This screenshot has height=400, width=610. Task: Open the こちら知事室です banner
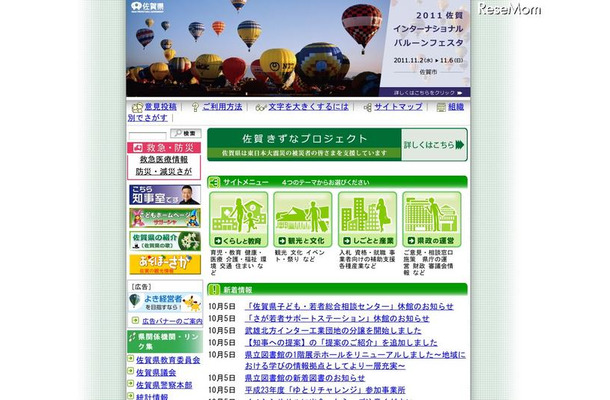click(164, 194)
